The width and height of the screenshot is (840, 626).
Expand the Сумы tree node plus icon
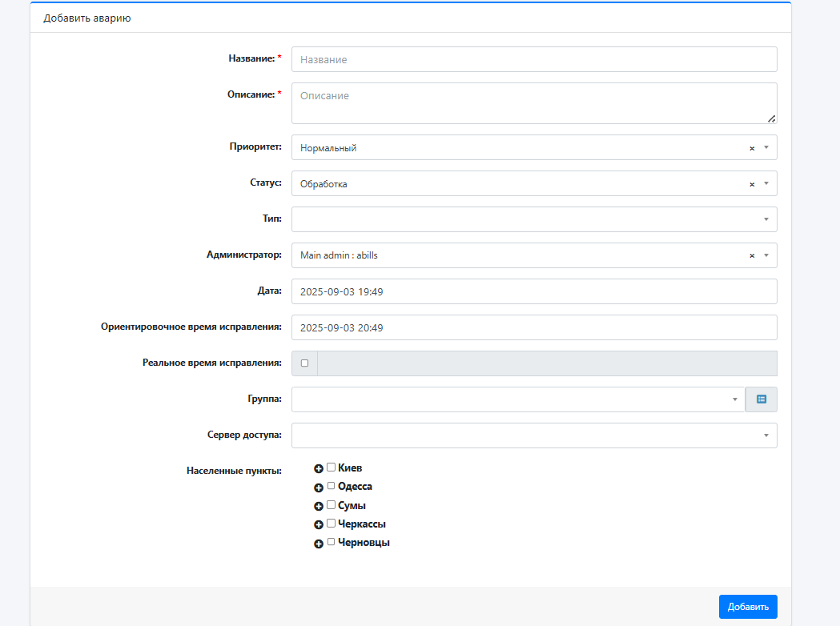pyautogui.click(x=318, y=506)
